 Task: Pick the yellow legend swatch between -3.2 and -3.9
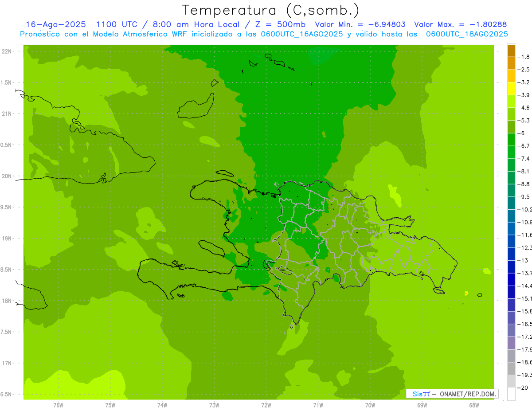511,89
